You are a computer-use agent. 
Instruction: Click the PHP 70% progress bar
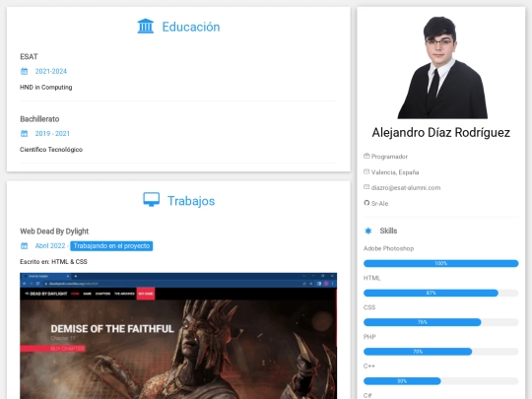440,352
